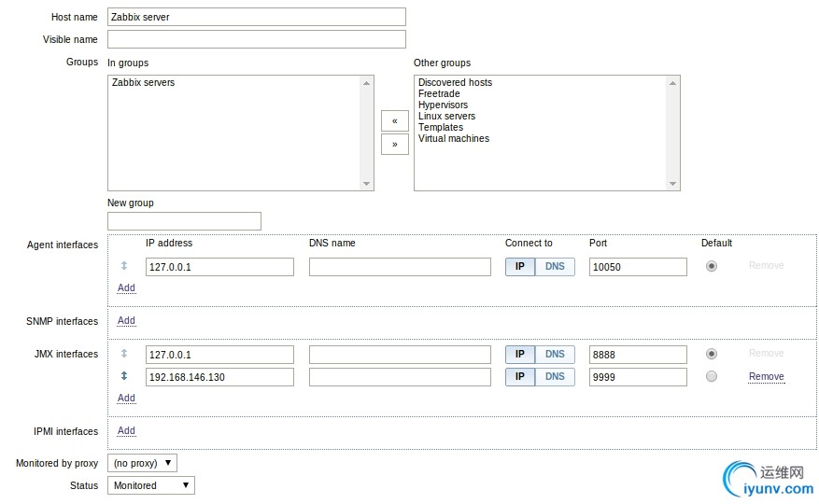Set Agent interface Connect to IP
This screenshot has width=819, height=504.
pos(520,267)
